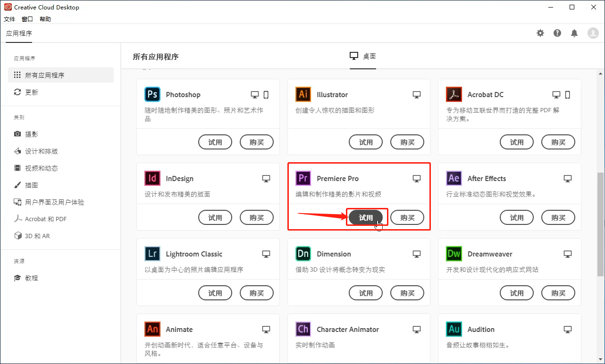Image resolution: width=605 pixels, height=364 pixels.
Task: Click 购买 for Dimension
Action: tap(407, 293)
